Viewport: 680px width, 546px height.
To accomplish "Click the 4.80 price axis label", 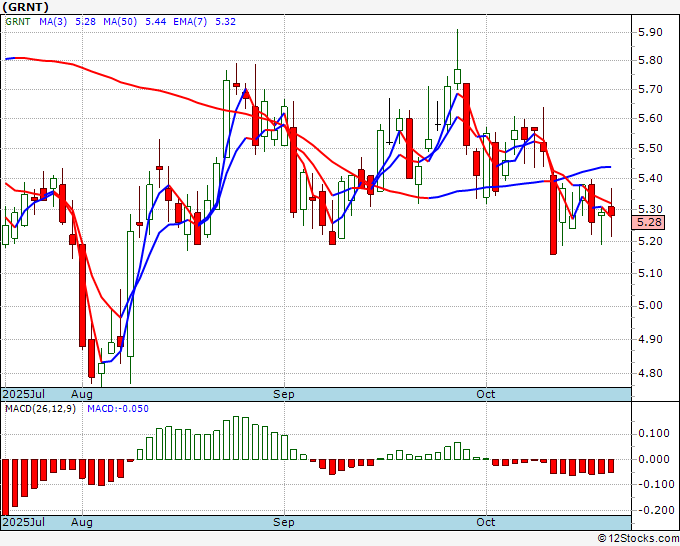I will point(650,373).
